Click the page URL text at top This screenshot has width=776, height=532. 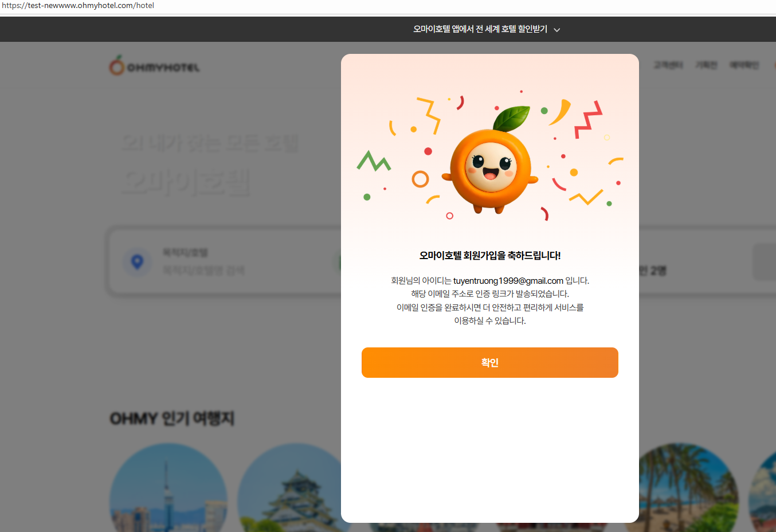[x=78, y=6]
